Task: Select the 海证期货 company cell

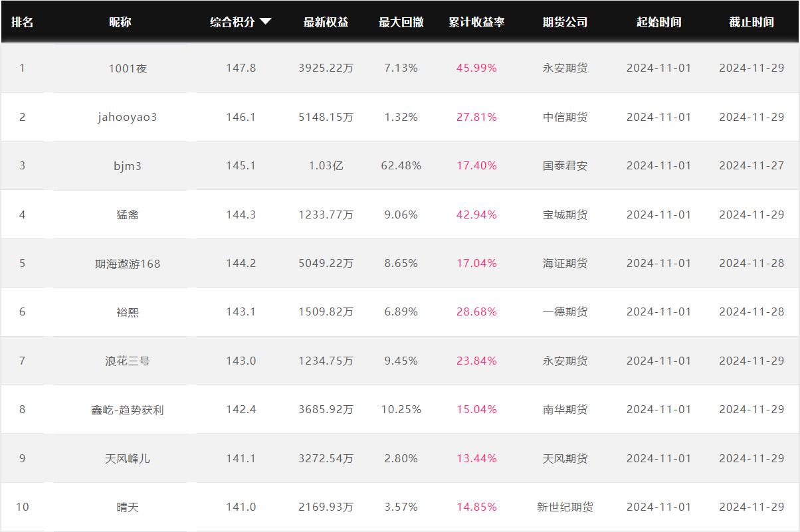Action: pyautogui.click(x=565, y=263)
